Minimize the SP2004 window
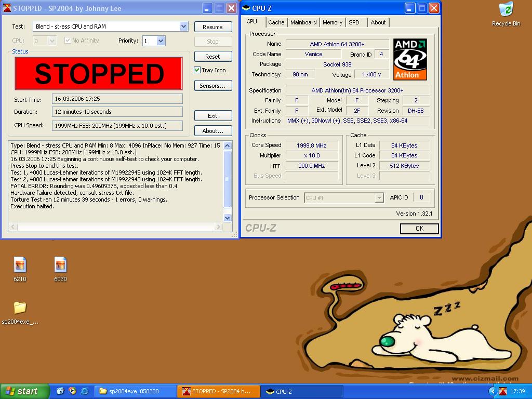 pyautogui.click(x=207, y=8)
